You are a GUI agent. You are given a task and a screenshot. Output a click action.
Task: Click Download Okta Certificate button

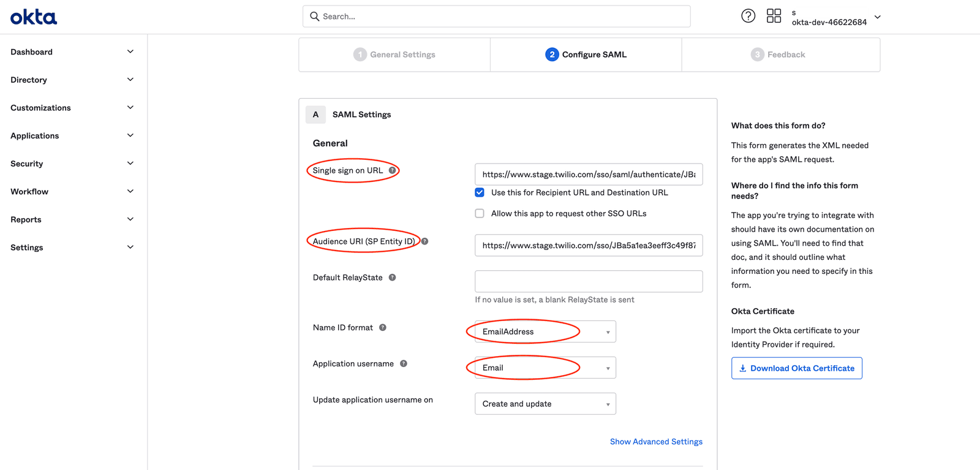coord(796,368)
